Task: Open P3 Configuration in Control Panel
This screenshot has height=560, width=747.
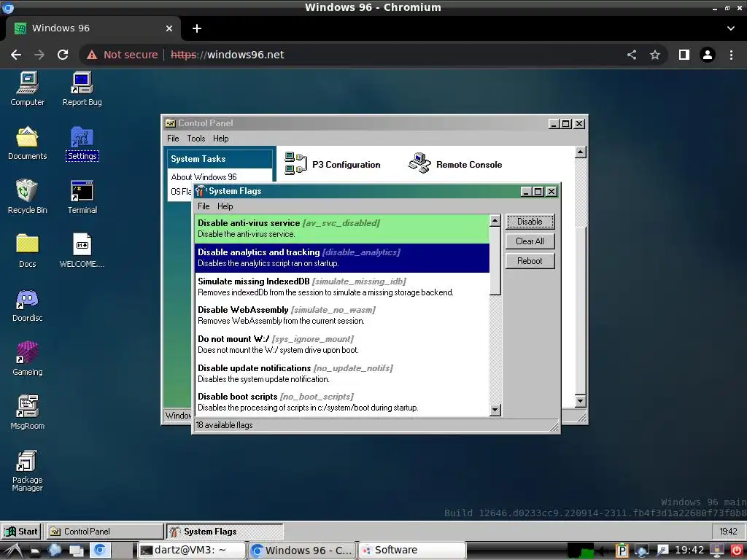Action: pos(333,164)
